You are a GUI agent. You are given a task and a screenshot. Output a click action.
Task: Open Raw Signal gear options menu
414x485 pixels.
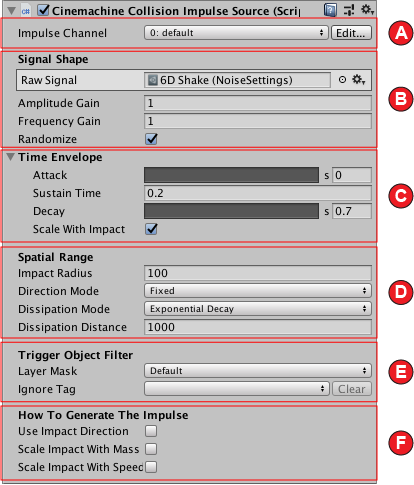point(359,80)
